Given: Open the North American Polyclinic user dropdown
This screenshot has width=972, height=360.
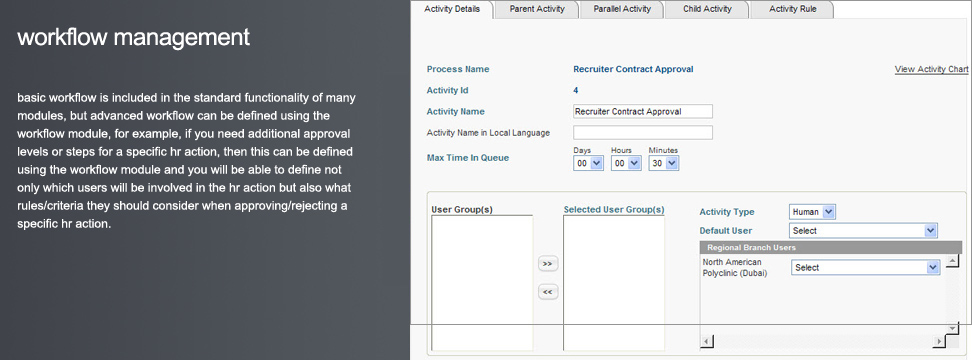Looking at the screenshot, I should click(865, 268).
